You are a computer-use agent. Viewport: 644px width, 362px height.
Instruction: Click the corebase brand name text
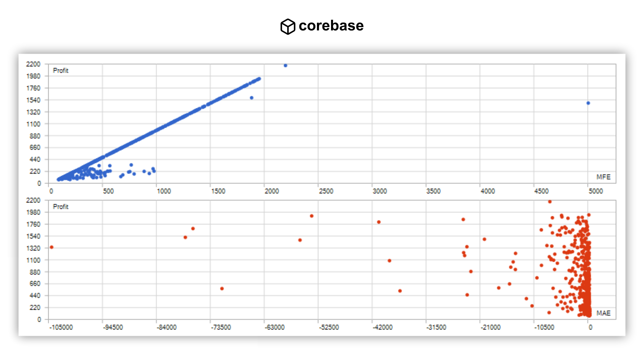(331, 26)
